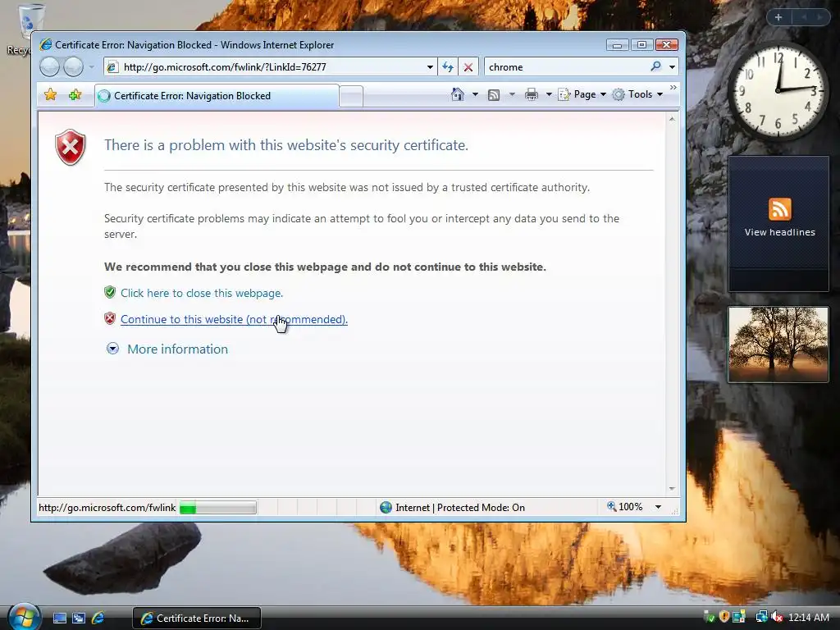Click the 100% zoom level button
Viewport: 840px width, 630px height.
coord(624,507)
